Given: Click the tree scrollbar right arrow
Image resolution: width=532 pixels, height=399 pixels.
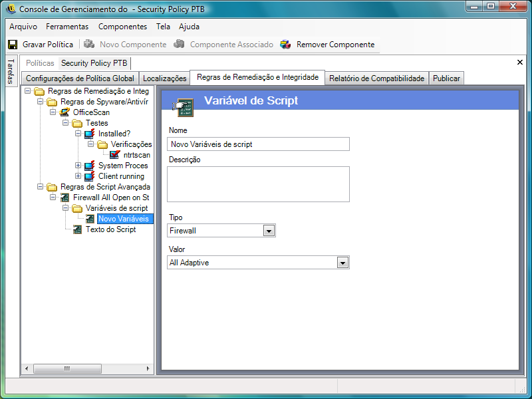Looking at the screenshot, I should (148, 368).
